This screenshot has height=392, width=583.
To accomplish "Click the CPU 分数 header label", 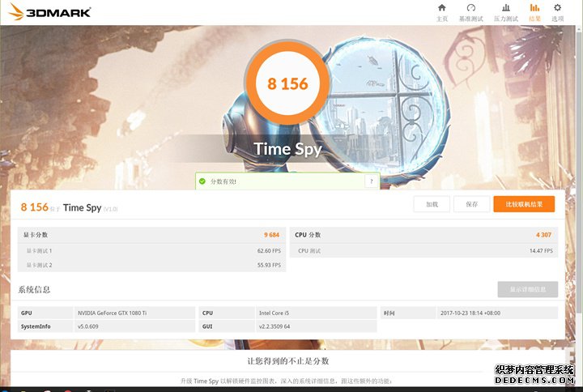I will pos(308,235).
